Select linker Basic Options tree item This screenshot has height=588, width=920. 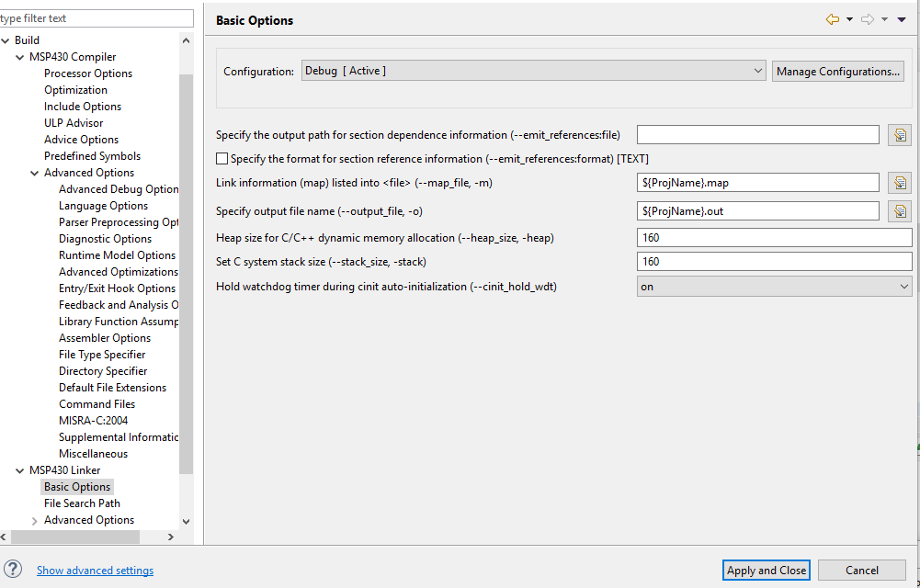(77, 487)
